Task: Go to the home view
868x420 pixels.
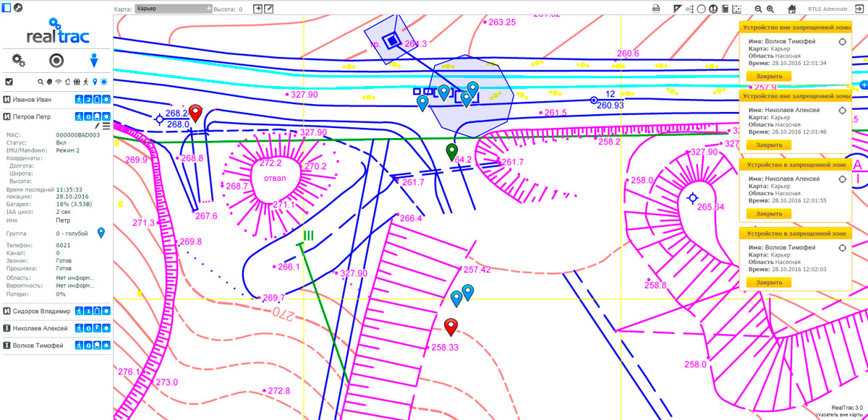Action: point(792,9)
